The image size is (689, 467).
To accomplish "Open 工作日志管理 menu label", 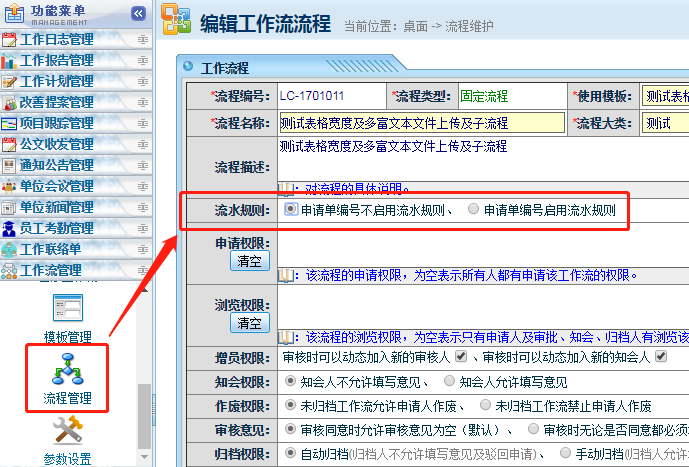I will 57,40.
